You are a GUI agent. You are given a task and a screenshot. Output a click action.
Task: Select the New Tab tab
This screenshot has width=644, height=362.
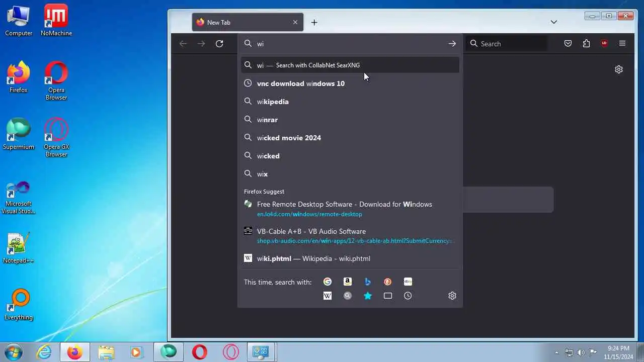[248, 22]
